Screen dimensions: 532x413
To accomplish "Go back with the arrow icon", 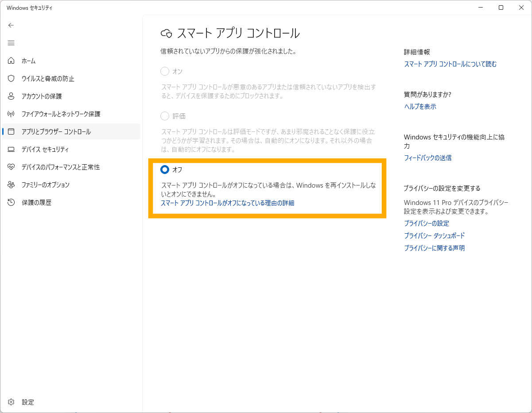I will point(11,25).
